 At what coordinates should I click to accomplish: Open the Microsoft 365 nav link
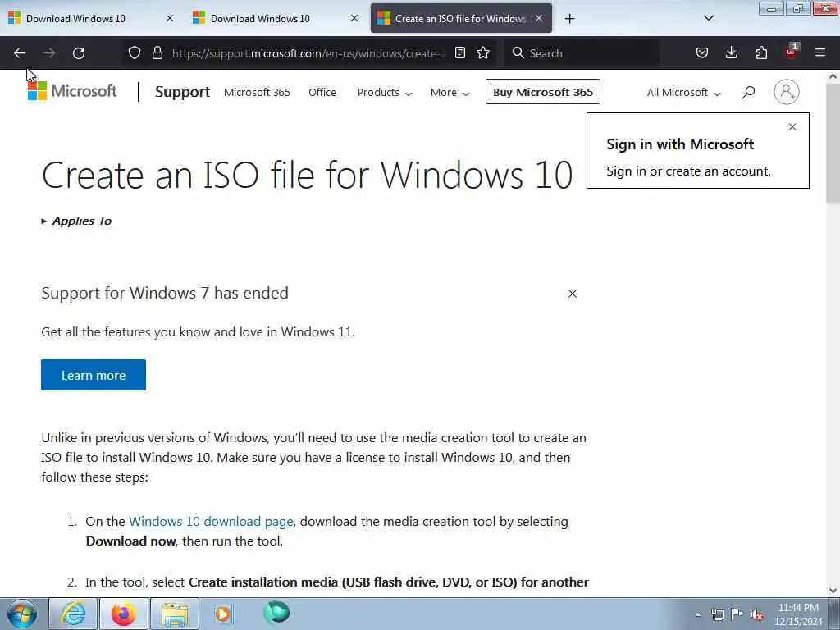[x=257, y=92]
